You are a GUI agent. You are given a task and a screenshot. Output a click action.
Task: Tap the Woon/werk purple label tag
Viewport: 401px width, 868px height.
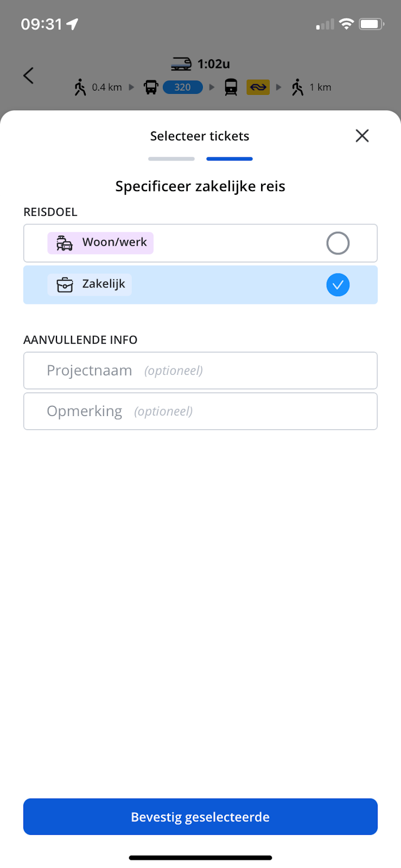(x=100, y=243)
